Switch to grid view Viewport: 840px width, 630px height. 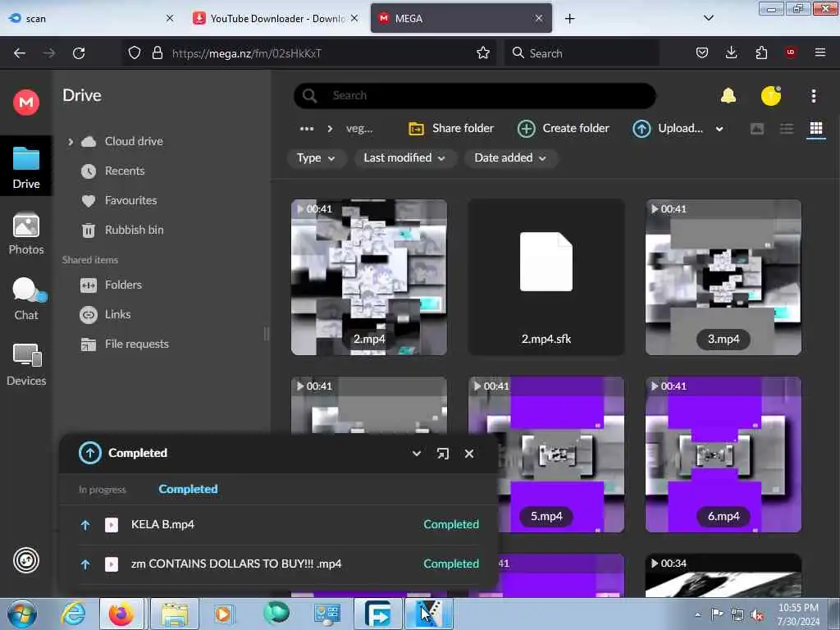[816, 128]
